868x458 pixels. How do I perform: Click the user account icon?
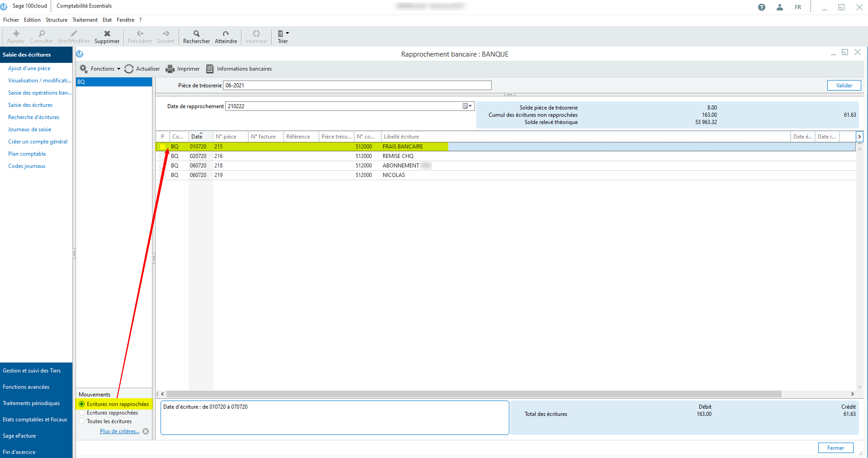pos(779,7)
